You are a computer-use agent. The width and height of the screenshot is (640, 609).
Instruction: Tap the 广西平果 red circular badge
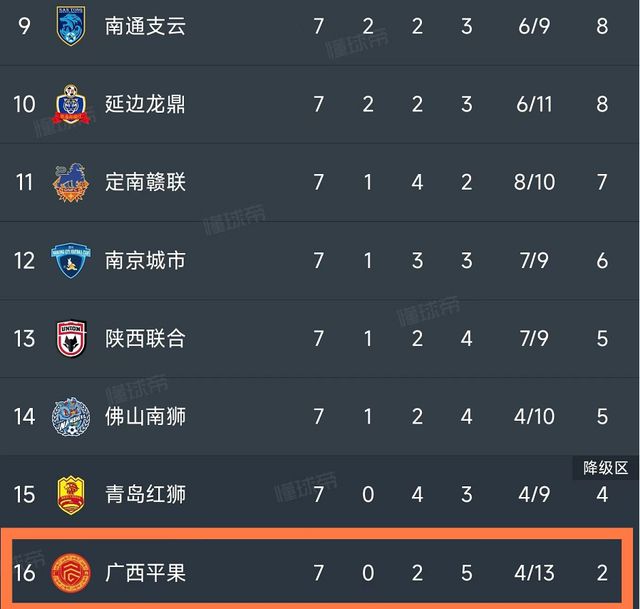pyautogui.click(x=71, y=573)
